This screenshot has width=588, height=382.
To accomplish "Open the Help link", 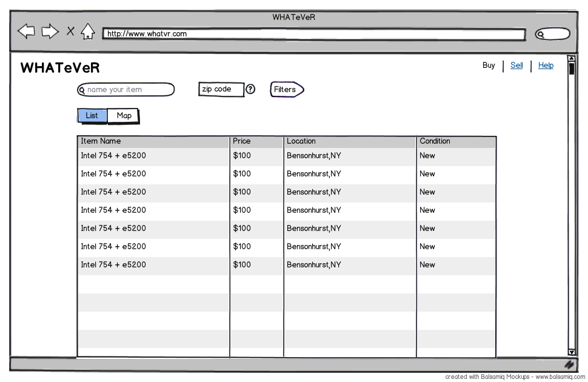I will [546, 65].
